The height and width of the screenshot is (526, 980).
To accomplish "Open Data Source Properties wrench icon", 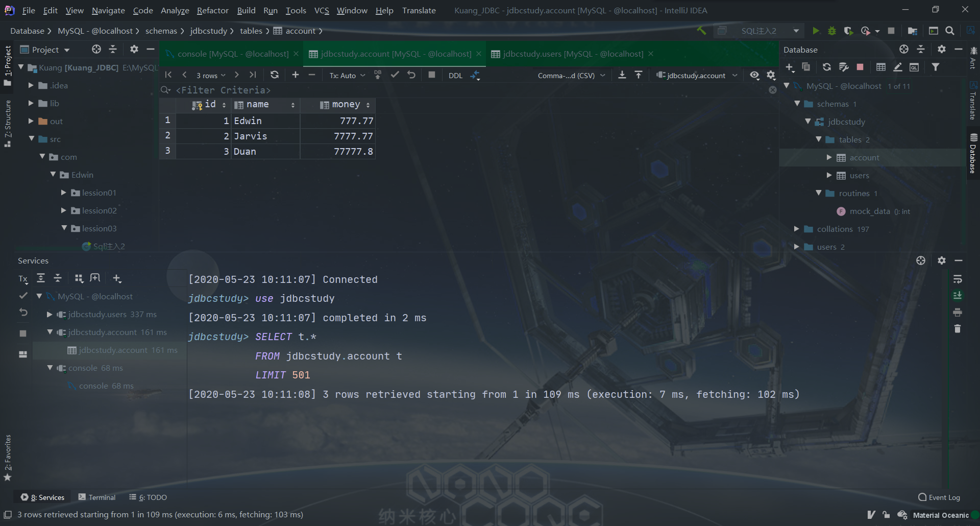I will (x=844, y=67).
